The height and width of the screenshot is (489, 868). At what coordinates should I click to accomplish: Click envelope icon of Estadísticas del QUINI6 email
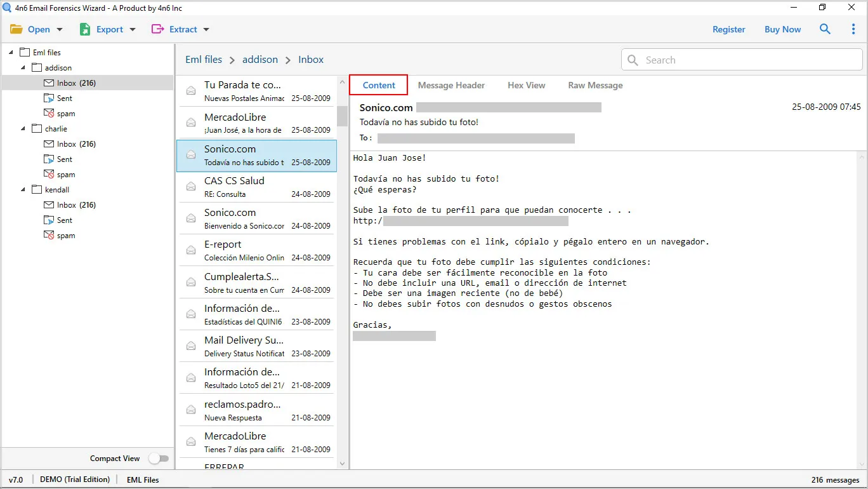tap(190, 314)
